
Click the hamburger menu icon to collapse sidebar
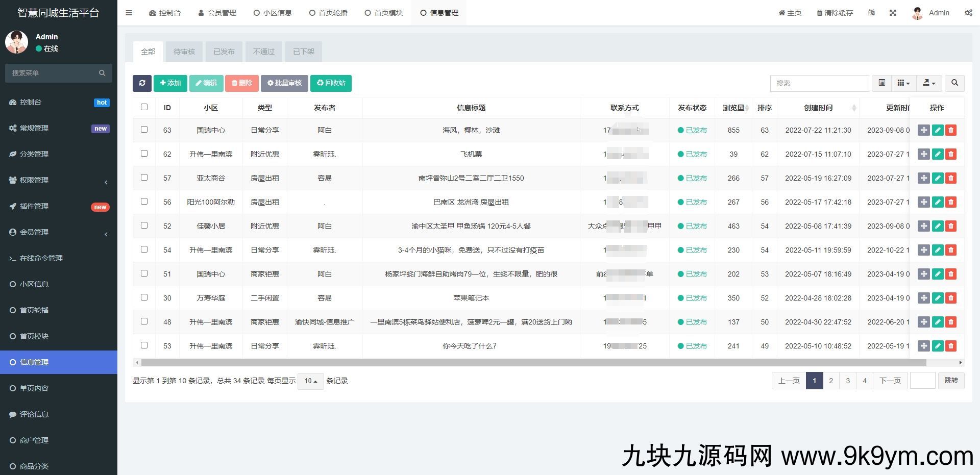[x=129, y=13]
